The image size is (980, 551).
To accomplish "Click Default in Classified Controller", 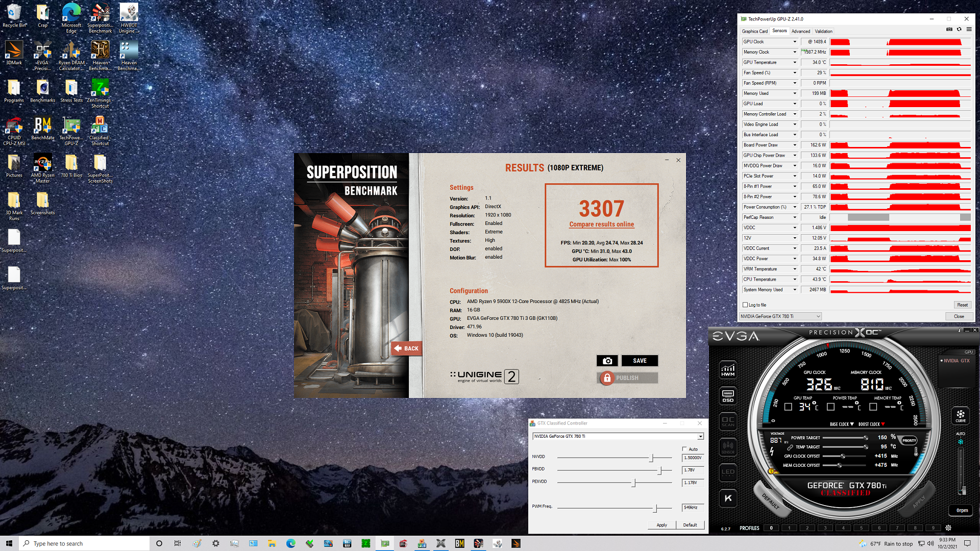I will pyautogui.click(x=690, y=525).
